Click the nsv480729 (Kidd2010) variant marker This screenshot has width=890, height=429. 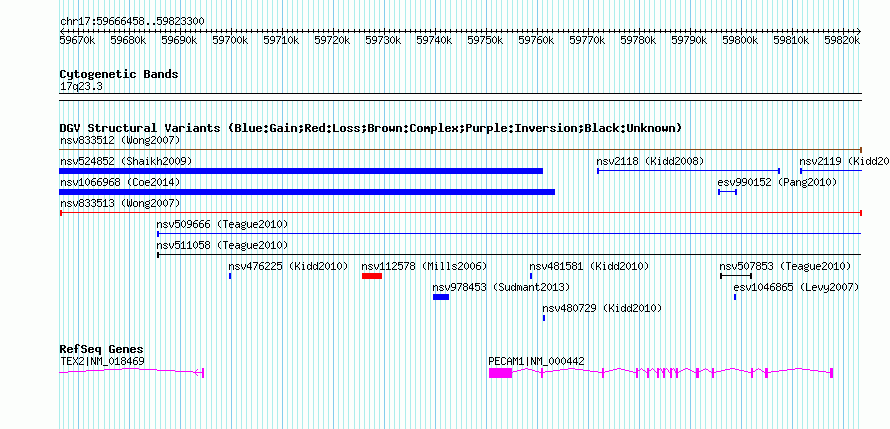click(544, 318)
